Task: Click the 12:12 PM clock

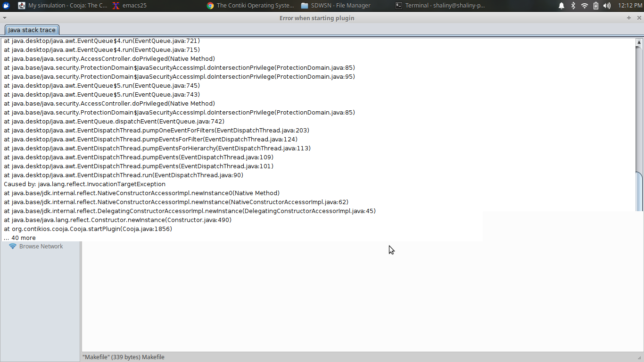Action: pyautogui.click(x=630, y=6)
